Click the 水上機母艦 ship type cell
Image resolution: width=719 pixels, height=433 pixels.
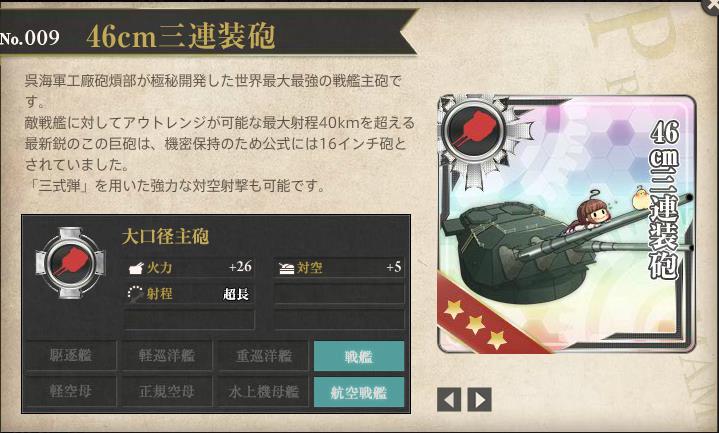coord(263,392)
